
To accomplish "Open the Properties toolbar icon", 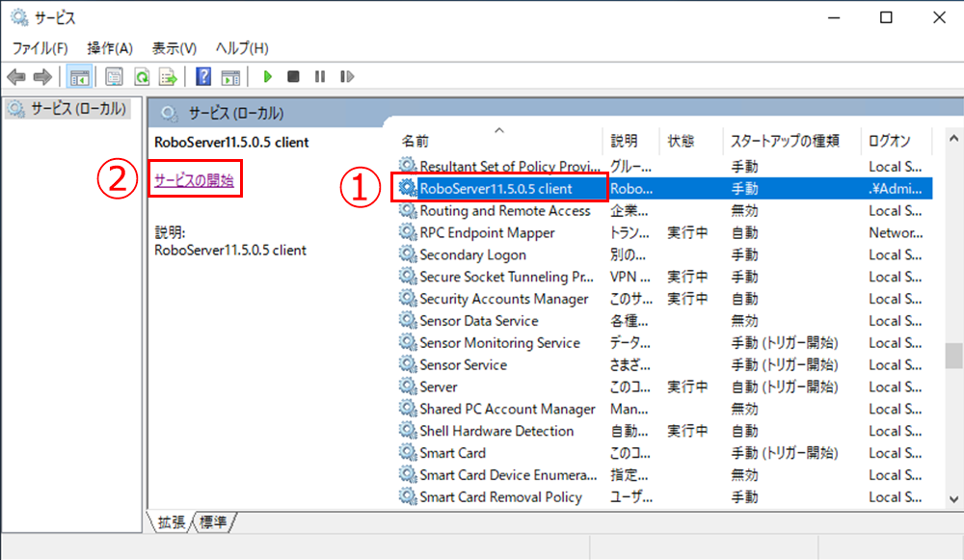I will point(115,77).
